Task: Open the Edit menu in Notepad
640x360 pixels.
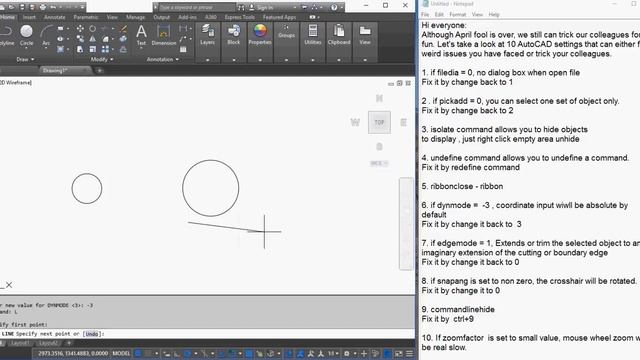Action: (439, 15)
